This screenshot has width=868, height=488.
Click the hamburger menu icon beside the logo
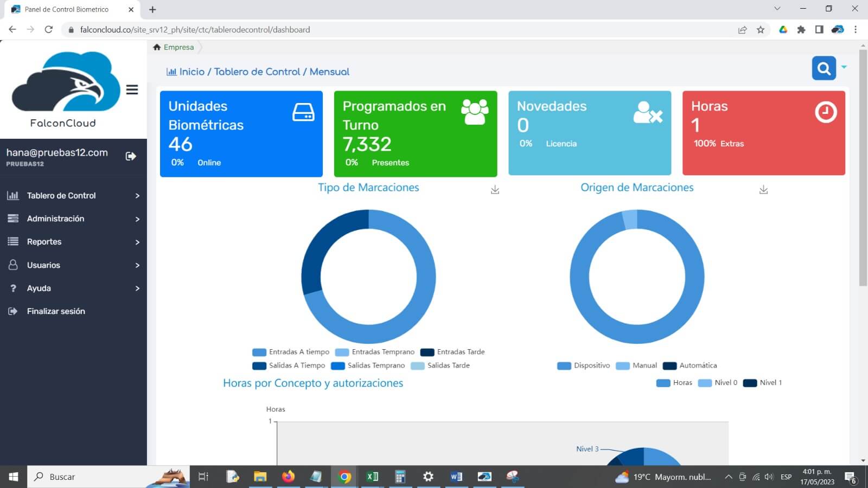(x=132, y=89)
